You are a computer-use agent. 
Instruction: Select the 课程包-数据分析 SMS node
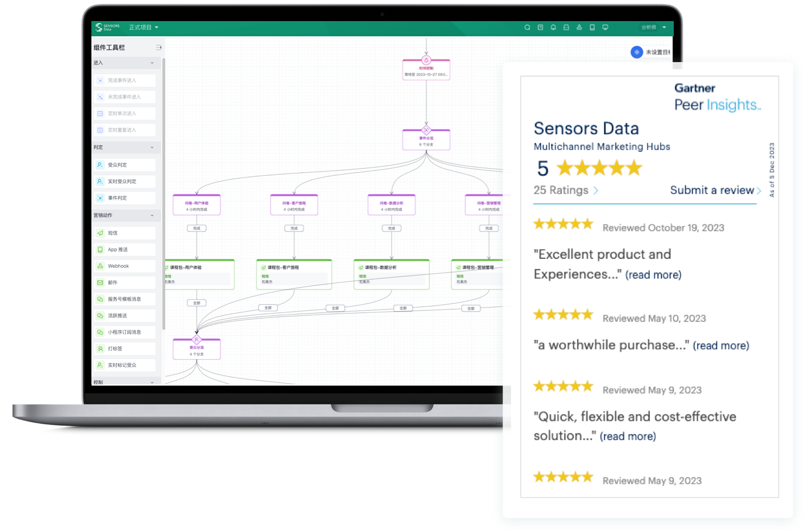coord(391,275)
